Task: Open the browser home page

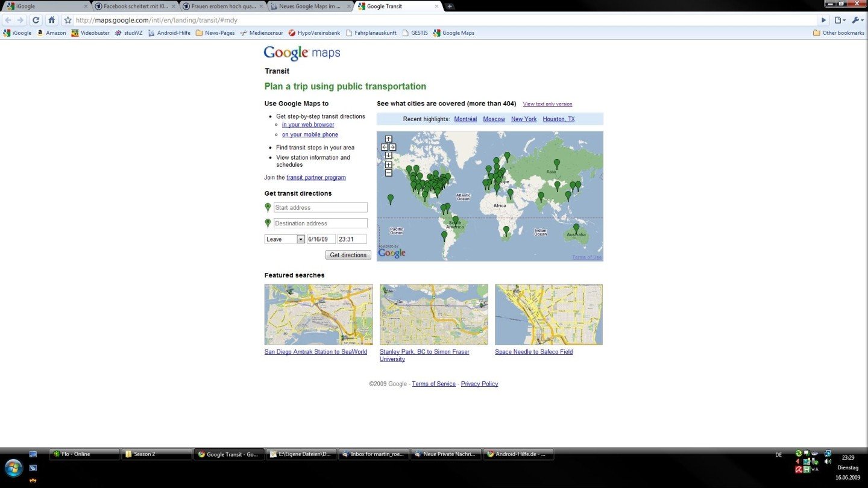Action: 52,20
